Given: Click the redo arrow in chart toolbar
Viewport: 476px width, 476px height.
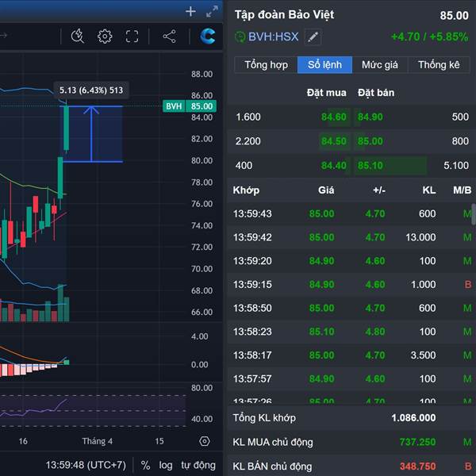Looking at the screenshot, I should [4, 36].
